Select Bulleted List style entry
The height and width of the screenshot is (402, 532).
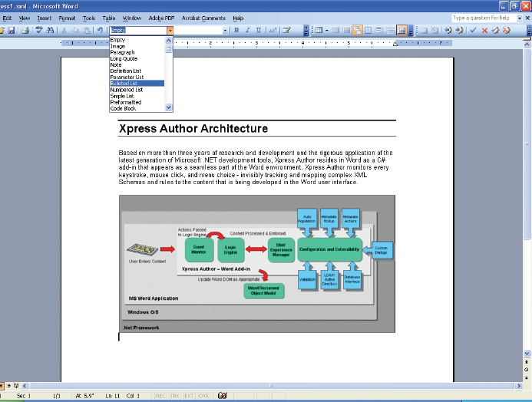137,84
